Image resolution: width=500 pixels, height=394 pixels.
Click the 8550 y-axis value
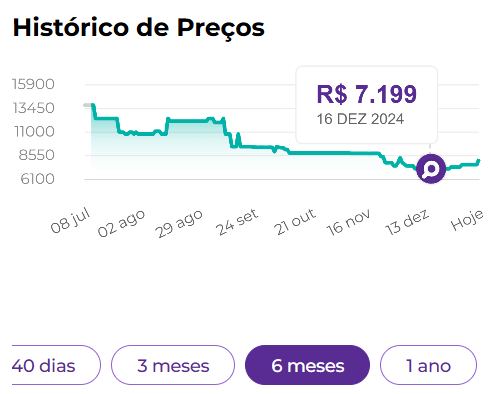tap(37, 155)
